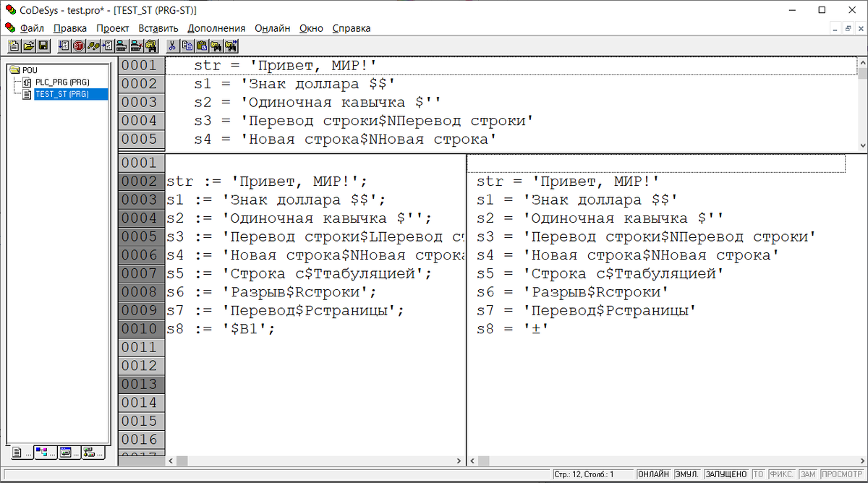Cut selection with scissors icon
Viewport: 868px width, 483px height.
pyautogui.click(x=172, y=46)
